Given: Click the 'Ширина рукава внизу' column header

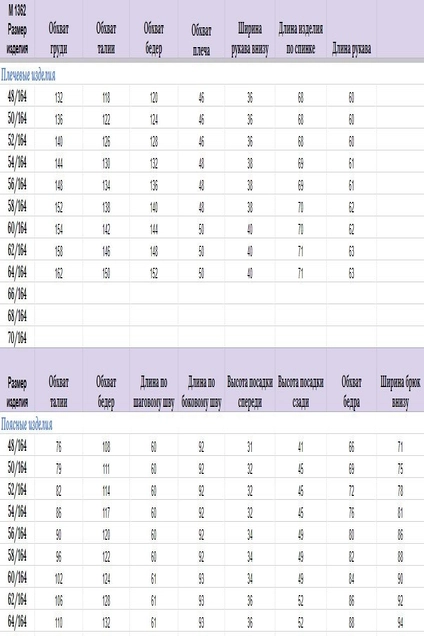Looking at the screenshot, I should 250,39.
